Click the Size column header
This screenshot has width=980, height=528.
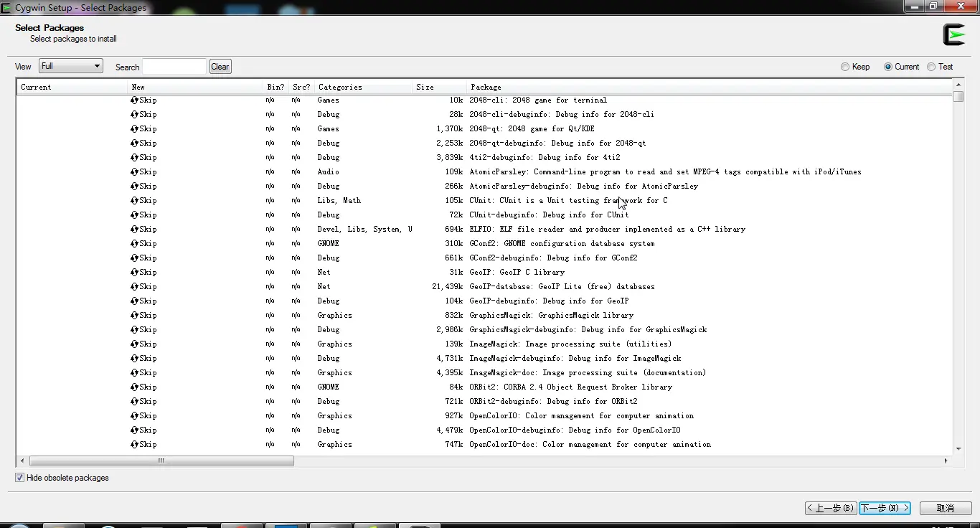point(440,87)
